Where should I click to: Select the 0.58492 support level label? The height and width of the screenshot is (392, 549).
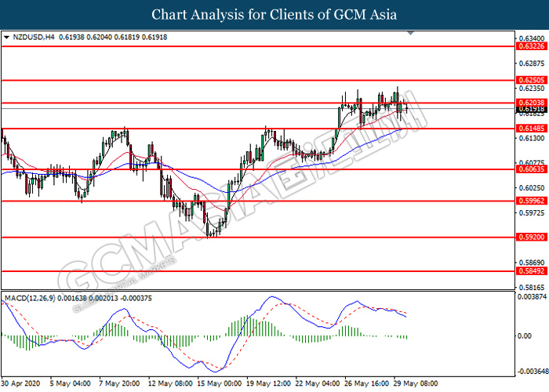[531, 271]
